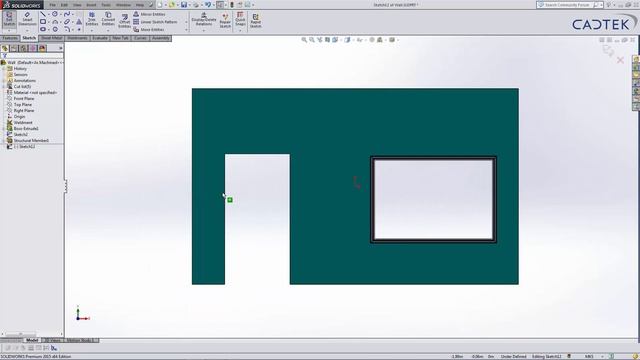Click Linear Sketch Pattern

[155, 22]
